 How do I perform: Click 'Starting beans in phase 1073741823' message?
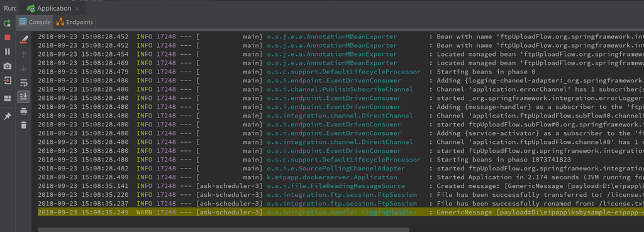[504, 159]
